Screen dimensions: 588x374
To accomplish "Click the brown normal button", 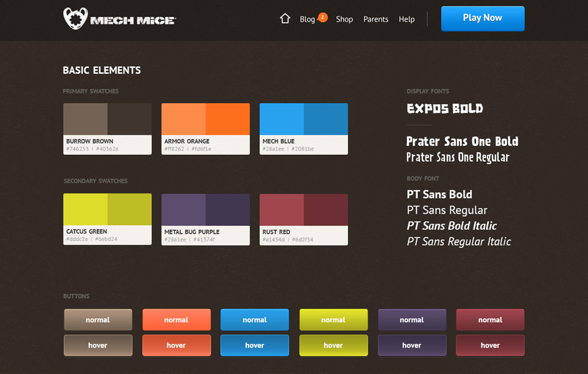I will 98,320.
